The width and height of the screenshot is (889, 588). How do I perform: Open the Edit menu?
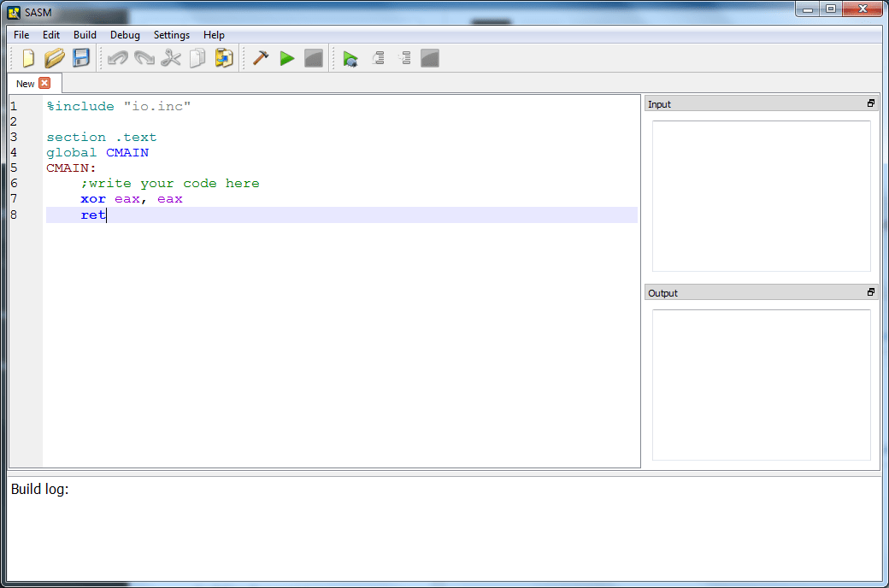pos(51,34)
